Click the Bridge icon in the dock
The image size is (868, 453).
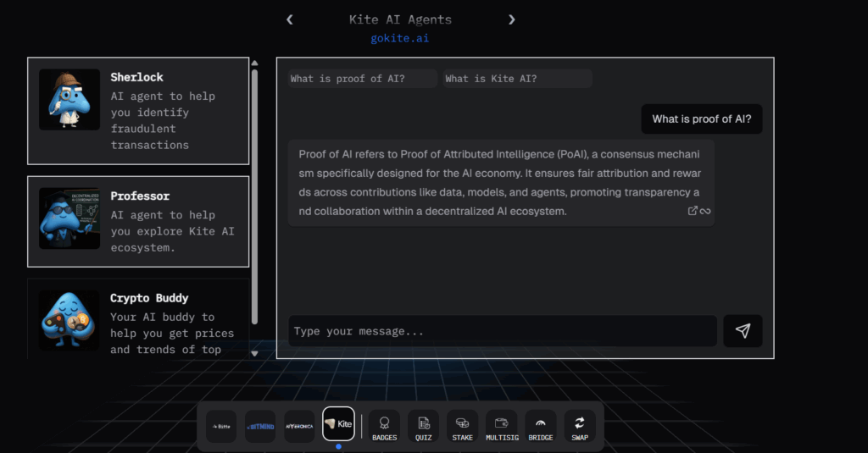point(540,425)
